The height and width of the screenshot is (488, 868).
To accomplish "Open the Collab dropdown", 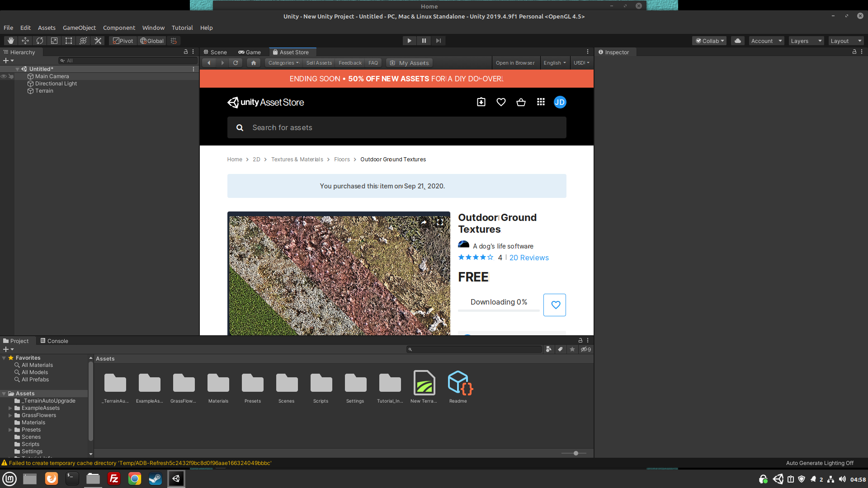I will 709,41.
